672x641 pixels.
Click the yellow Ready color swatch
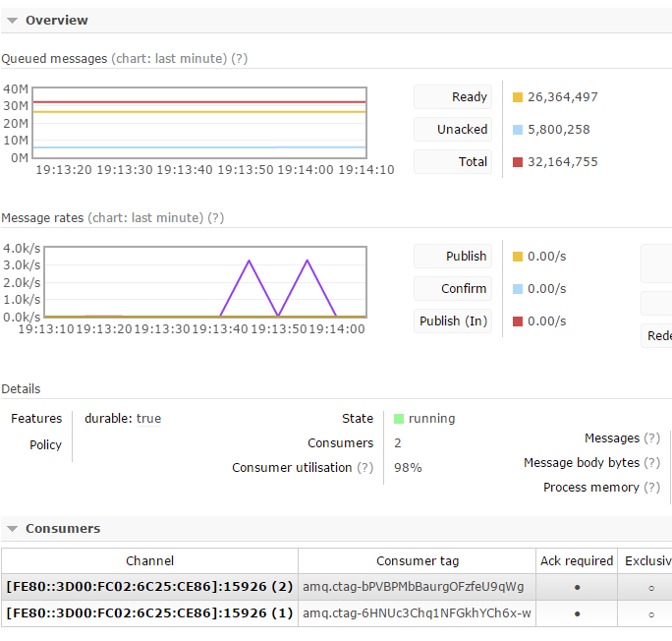[x=518, y=97]
